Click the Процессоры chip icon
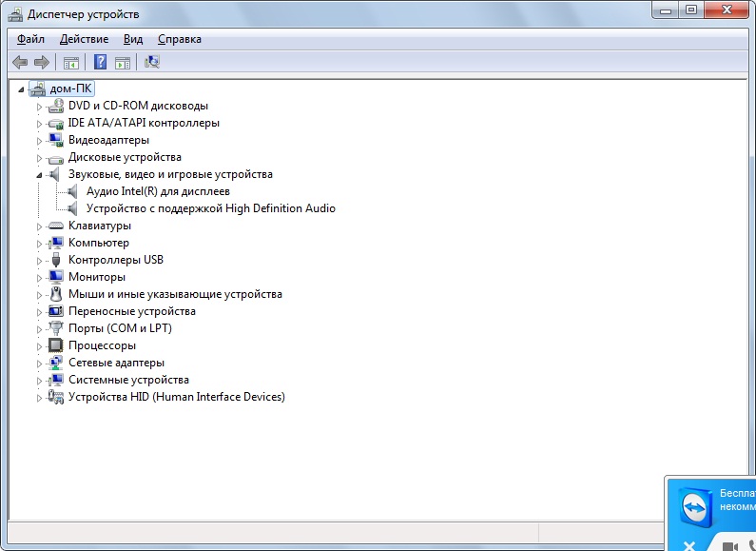 click(56, 345)
